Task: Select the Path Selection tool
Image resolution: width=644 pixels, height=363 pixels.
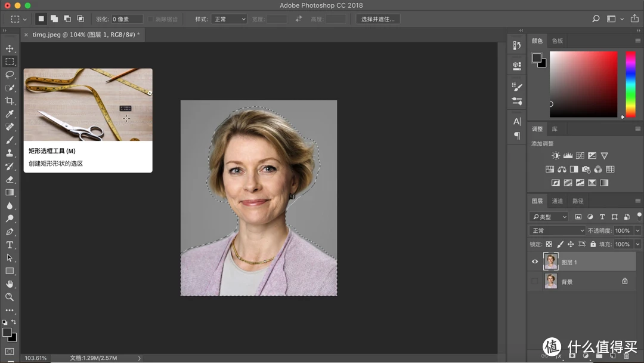Action: (10, 258)
